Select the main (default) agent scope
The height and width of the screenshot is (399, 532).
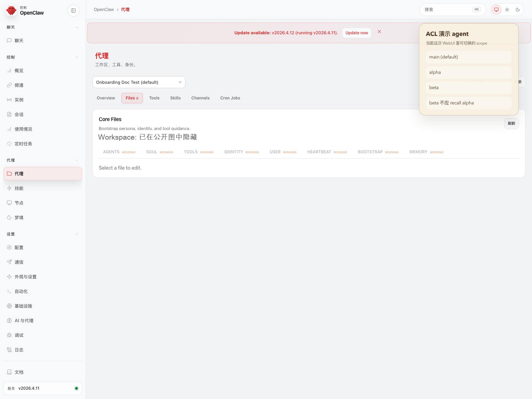point(469,57)
